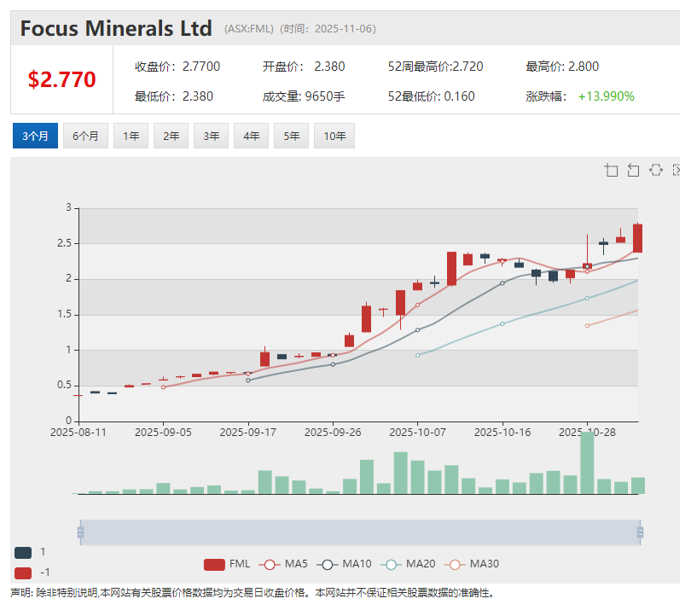Image resolution: width=691 pixels, height=616 pixels.
Task: Toggle the MA20 line in legend
Action: pos(408,564)
